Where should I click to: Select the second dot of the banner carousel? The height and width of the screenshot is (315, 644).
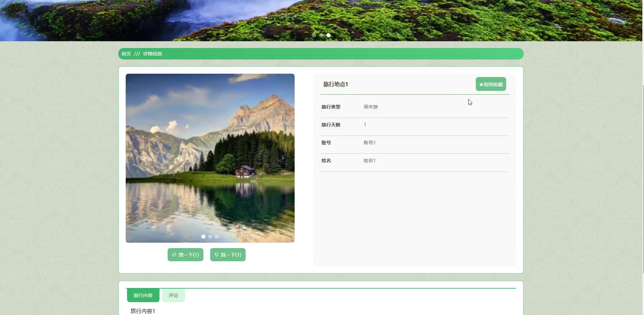click(321, 35)
